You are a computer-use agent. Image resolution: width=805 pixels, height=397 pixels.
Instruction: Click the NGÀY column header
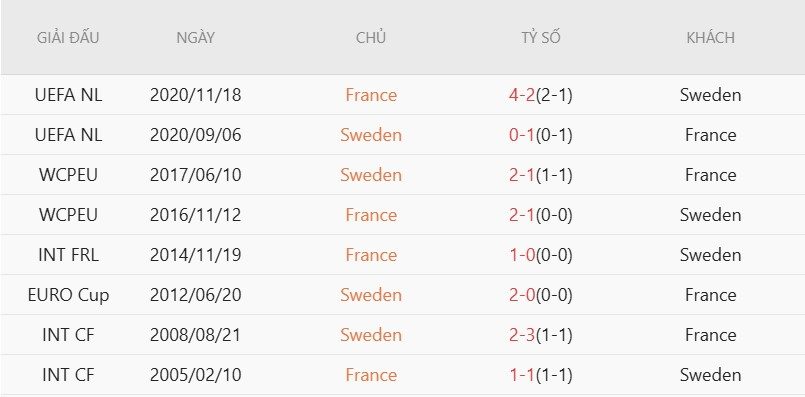pyautogui.click(x=195, y=38)
